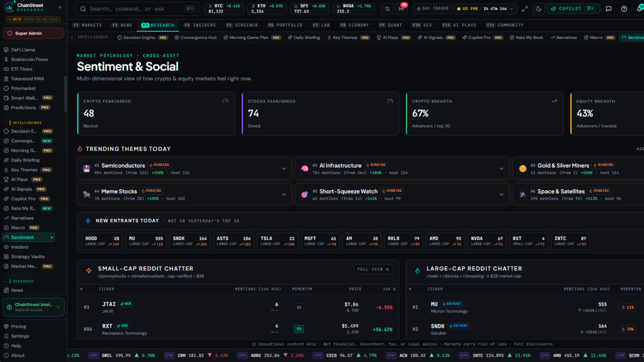Collapse the sidebar with the double chevron
The width and height of the screenshot is (644, 362).
[x=60, y=7]
